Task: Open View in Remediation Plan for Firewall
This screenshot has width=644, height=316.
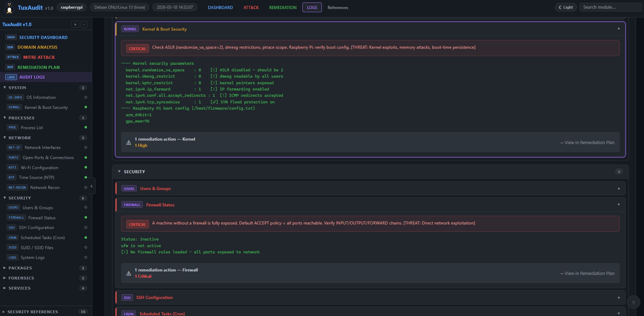Action: [x=587, y=273]
